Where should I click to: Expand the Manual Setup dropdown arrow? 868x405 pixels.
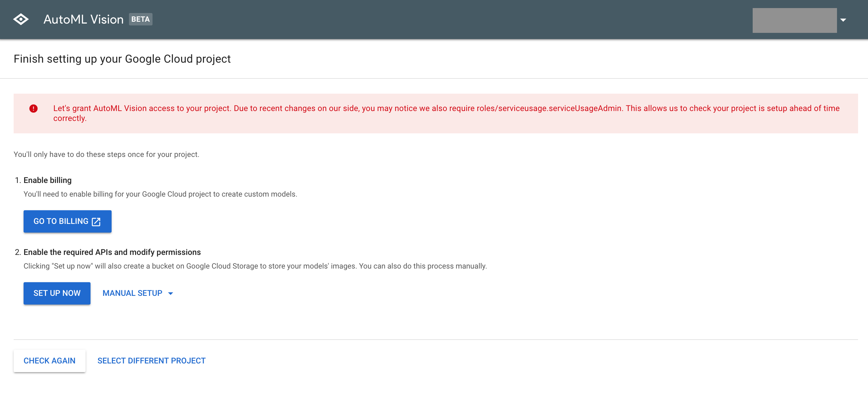[x=170, y=293]
